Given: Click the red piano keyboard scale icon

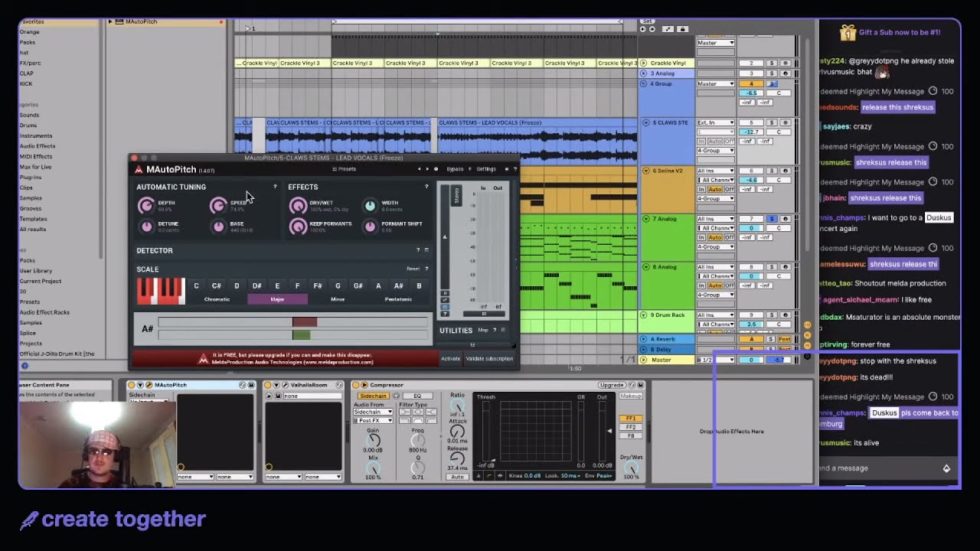Looking at the screenshot, I should click(161, 292).
